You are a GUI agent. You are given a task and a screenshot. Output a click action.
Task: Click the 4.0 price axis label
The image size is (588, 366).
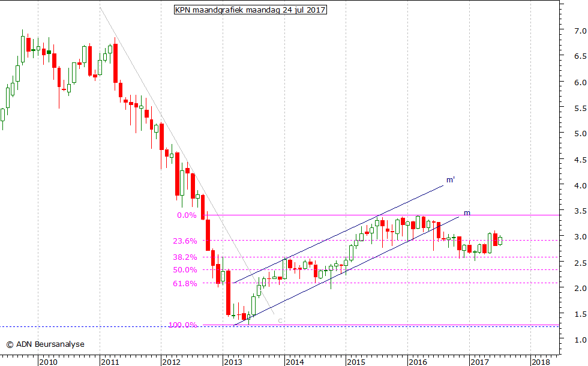click(580, 185)
